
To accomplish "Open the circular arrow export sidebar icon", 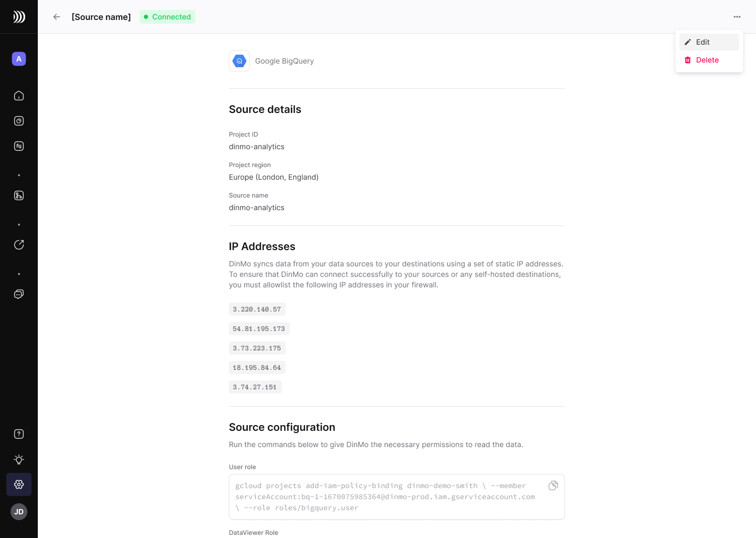I will pos(19,245).
